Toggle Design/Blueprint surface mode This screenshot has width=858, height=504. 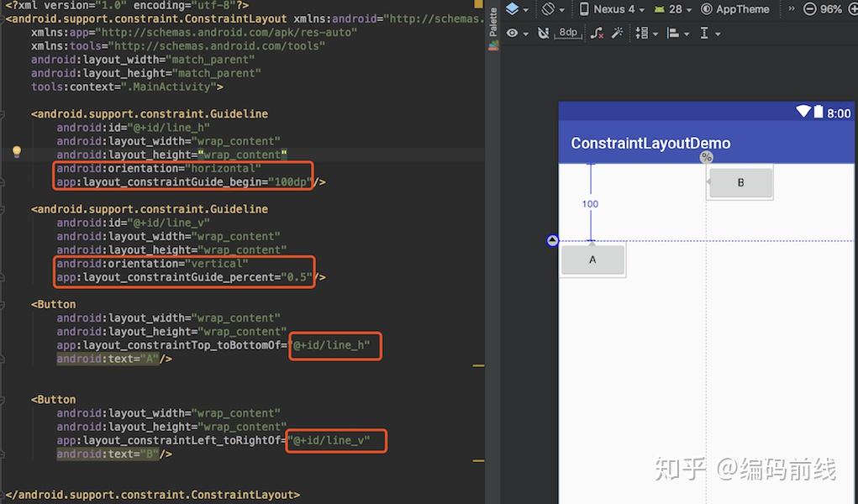pyautogui.click(x=513, y=8)
